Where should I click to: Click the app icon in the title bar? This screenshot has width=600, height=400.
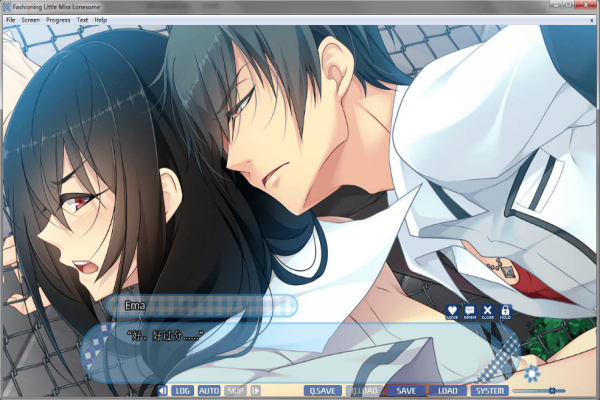7,7
